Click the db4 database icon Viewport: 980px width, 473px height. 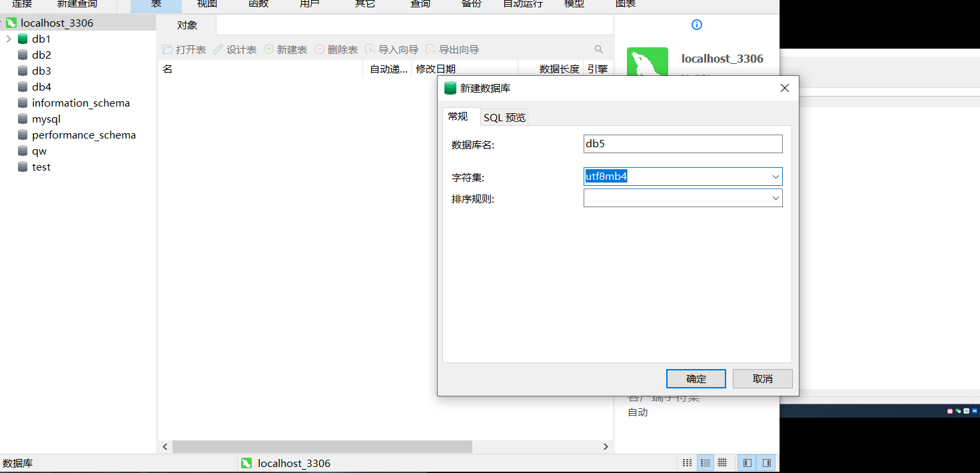click(x=23, y=87)
